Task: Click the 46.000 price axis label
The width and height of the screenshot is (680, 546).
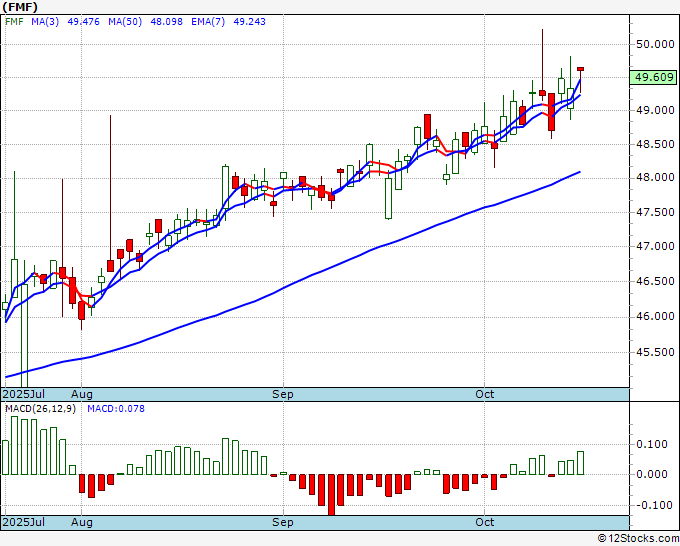Action: coord(655,317)
